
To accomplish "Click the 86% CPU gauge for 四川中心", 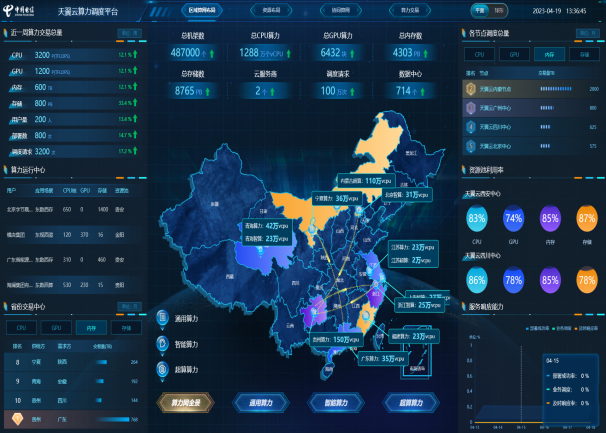I will pos(477,280).
